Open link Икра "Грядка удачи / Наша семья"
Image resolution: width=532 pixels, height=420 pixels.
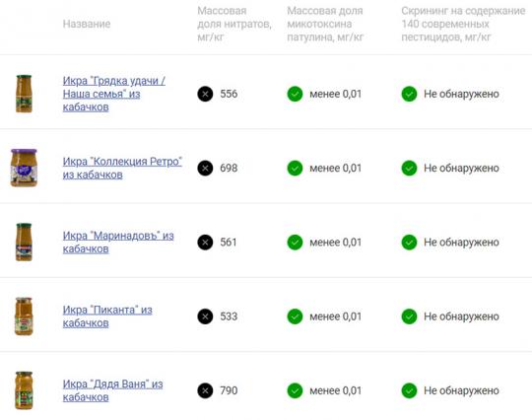pyautogui.click(x=114, y=94)
